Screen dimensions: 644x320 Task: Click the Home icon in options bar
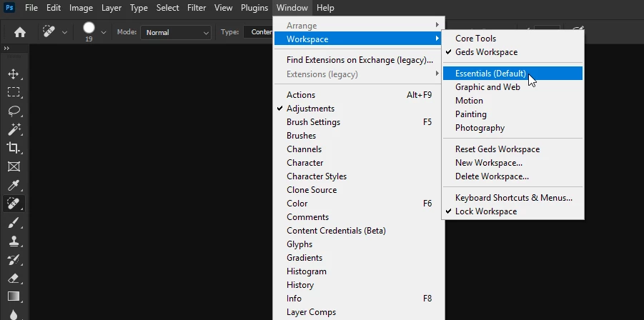[x=20, y=32]
